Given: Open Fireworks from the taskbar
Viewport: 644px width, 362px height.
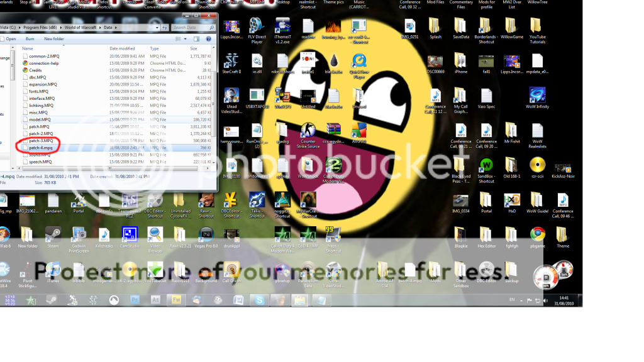Looking at the screenshot, I should click(176, 300).
